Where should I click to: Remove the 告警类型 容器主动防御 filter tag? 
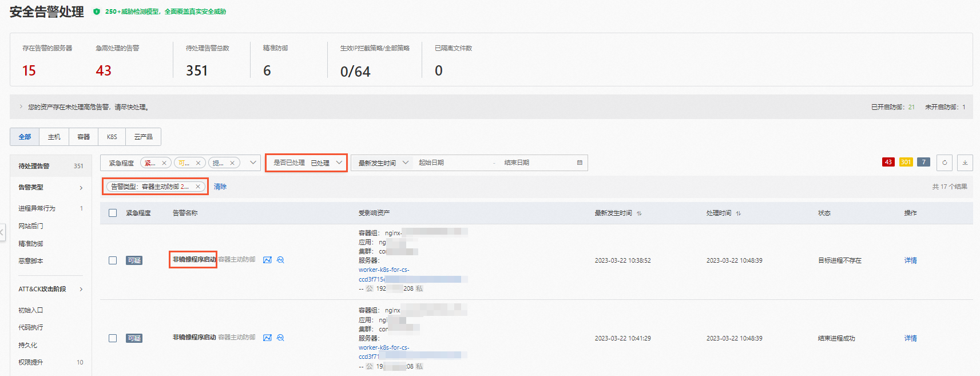[x=198, y=187]
